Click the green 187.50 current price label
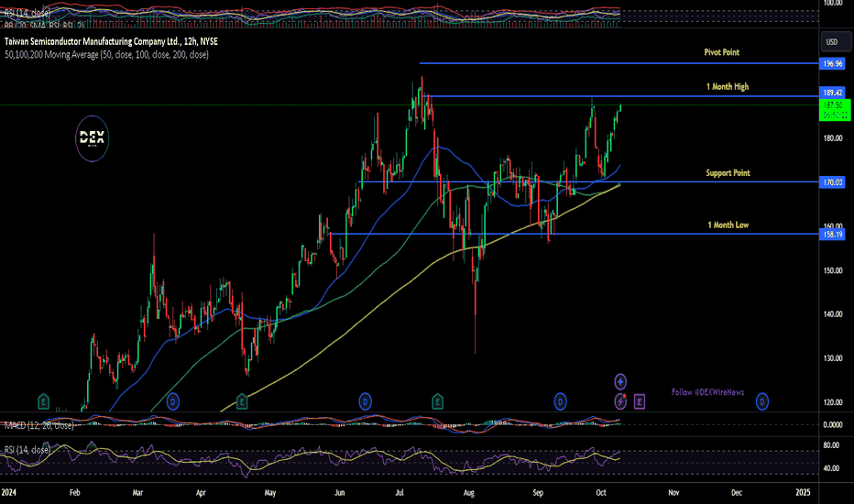The image size is (854, 504). point(834,110)
